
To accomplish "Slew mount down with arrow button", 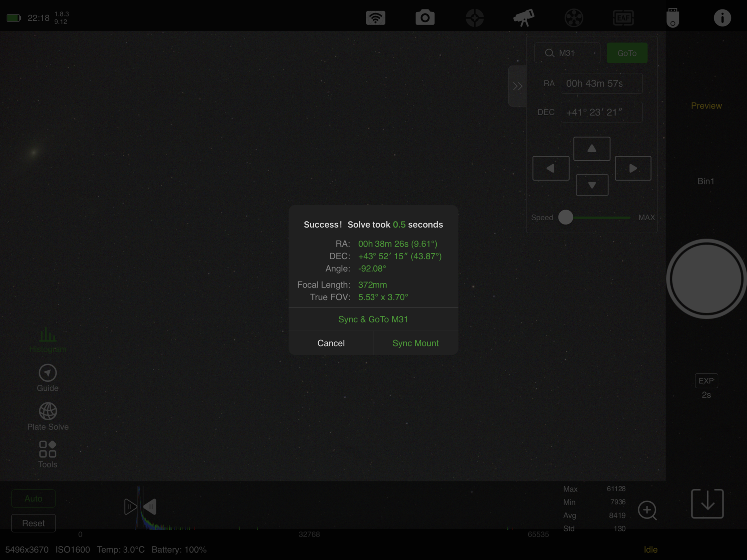I will pos(592,185).
